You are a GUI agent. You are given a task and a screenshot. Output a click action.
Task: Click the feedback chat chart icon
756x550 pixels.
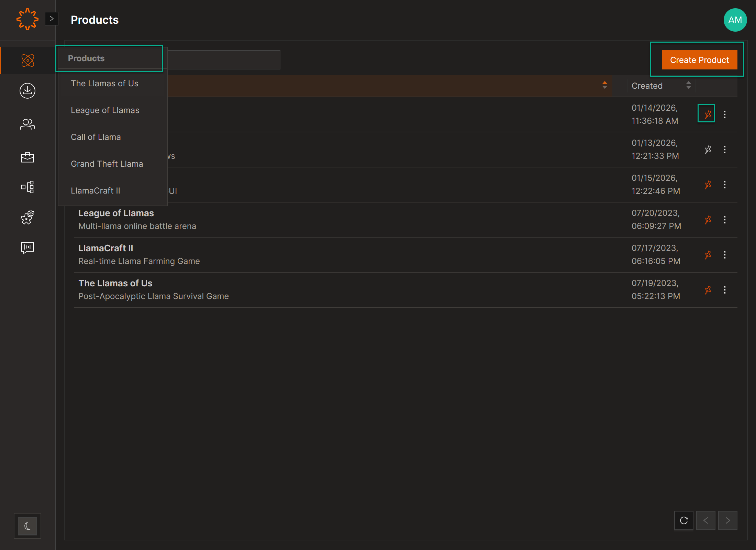click(x=27, y=247)
